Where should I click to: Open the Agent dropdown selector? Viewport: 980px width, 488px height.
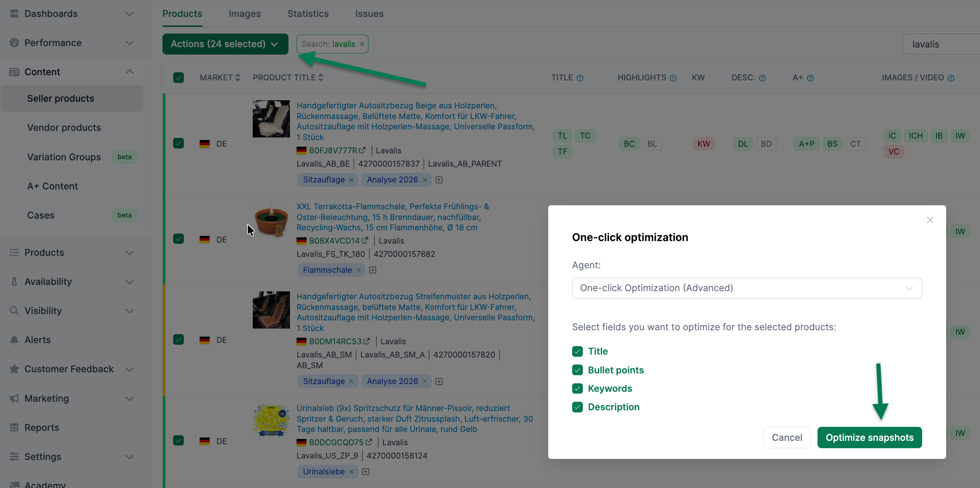pyautogui.click(x=746, y=288)
